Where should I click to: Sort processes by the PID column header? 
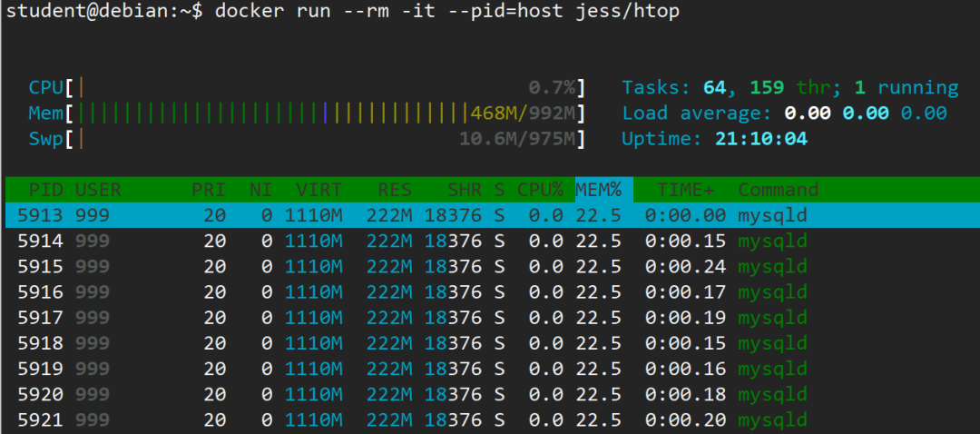45,190
